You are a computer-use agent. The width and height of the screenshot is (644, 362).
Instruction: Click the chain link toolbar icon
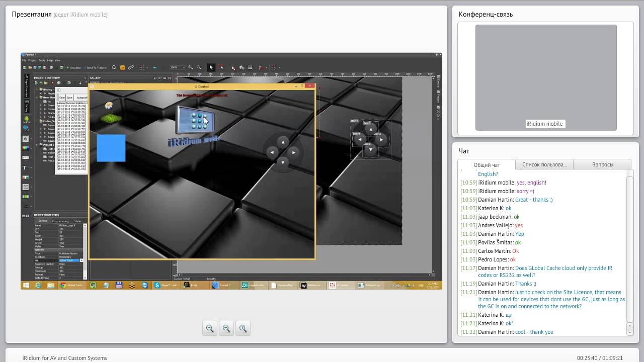coord(131,67)
